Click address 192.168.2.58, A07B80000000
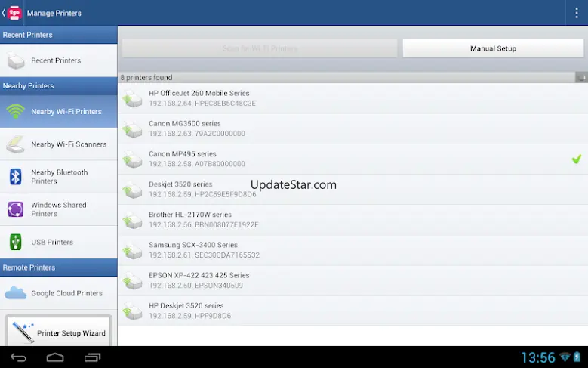588x368 pixels. 197,164
